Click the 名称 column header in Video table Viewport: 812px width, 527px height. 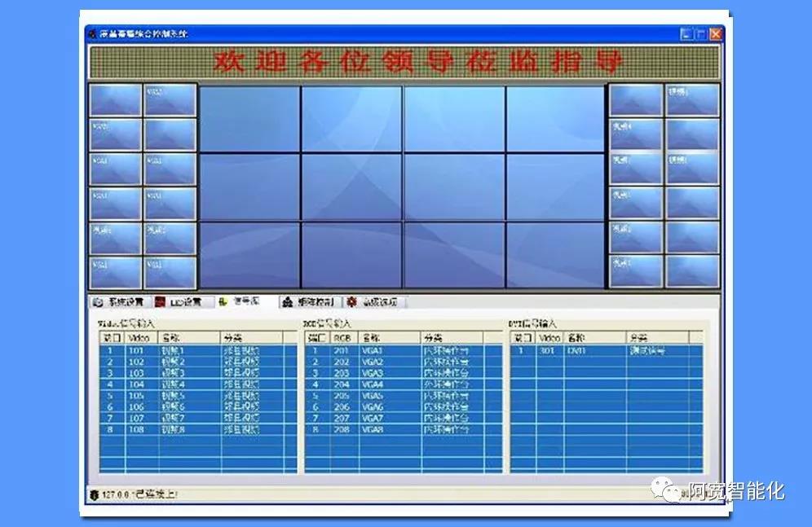coord(189,337)
